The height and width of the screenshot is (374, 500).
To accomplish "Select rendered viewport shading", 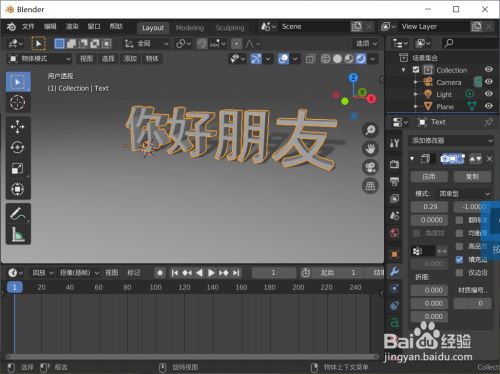I will (361, 59).
